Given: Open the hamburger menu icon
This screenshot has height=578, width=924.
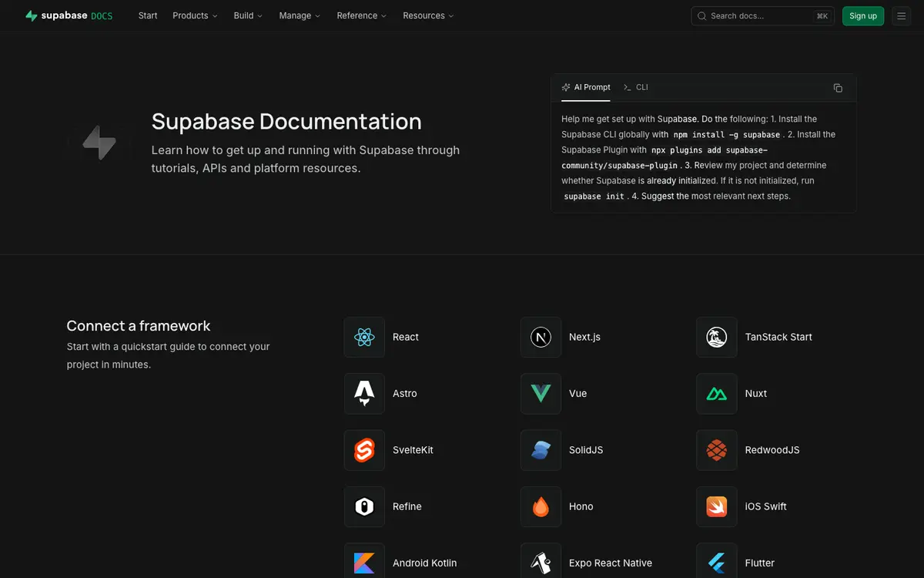Looking at the screenshot, I should point(901,15).
